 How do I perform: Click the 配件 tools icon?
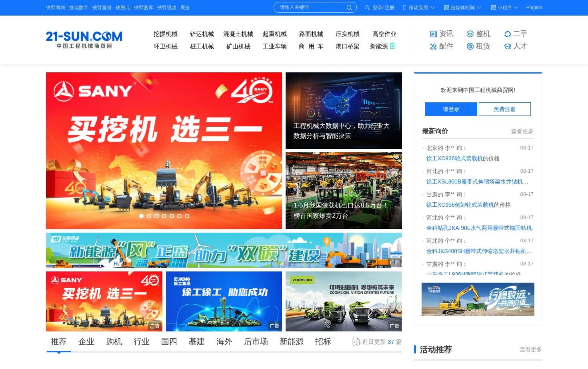(x=434, y=46)
